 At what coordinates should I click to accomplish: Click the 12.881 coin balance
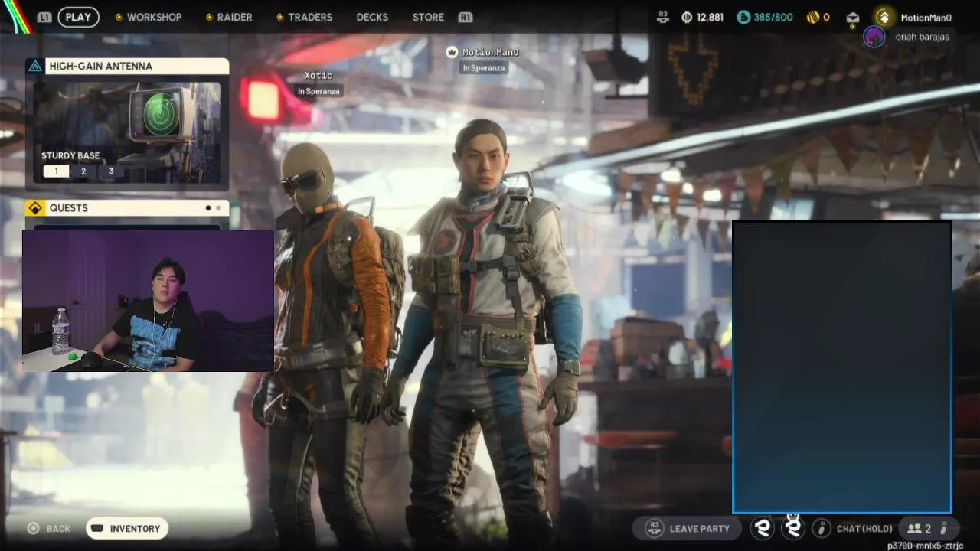(x=710, y=17)
